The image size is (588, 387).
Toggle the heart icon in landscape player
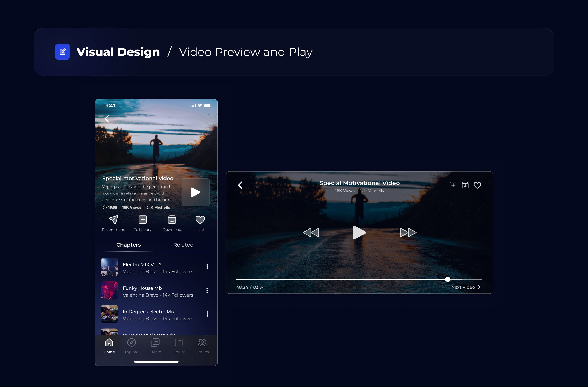coord(477,185)
